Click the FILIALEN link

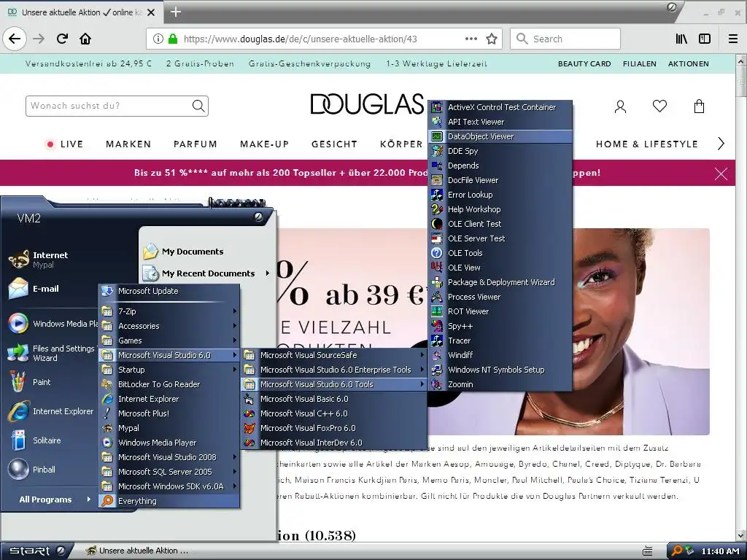tap(639, 64)
